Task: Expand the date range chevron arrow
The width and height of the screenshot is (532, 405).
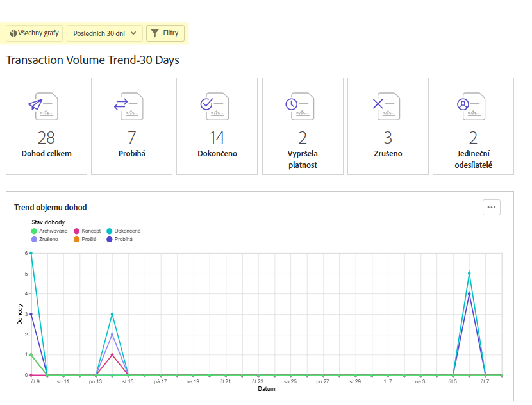Action: pyautogui.click(x=133, y=33)
